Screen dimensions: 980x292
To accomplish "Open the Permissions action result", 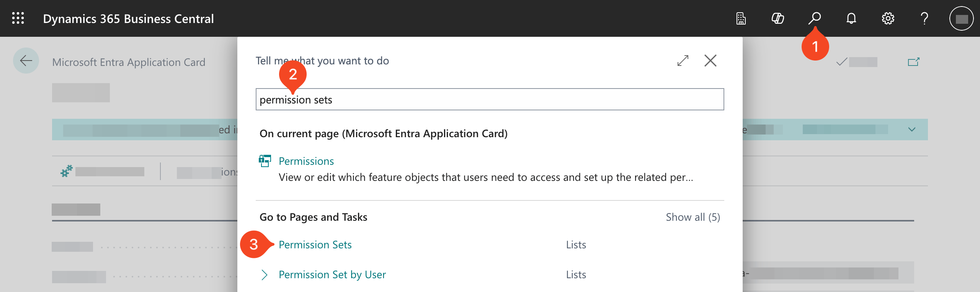I will click(x=306, y=161).
